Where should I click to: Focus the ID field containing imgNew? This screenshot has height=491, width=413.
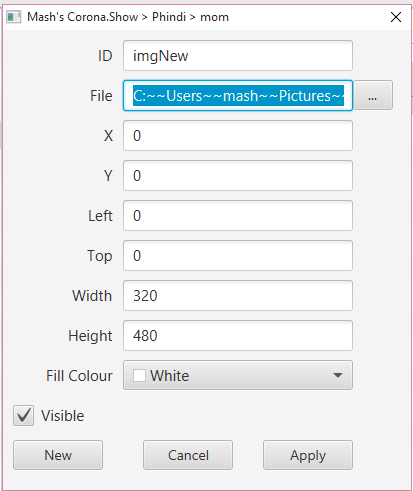tap(238, 56)
